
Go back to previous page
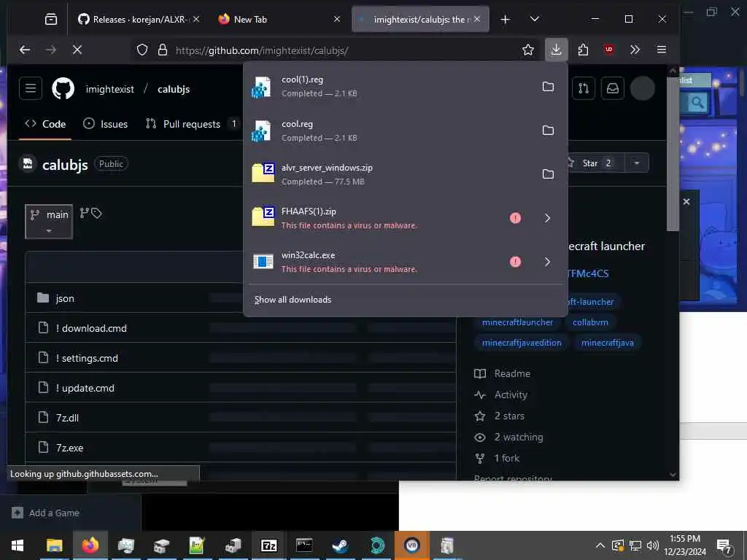(25, 50)
